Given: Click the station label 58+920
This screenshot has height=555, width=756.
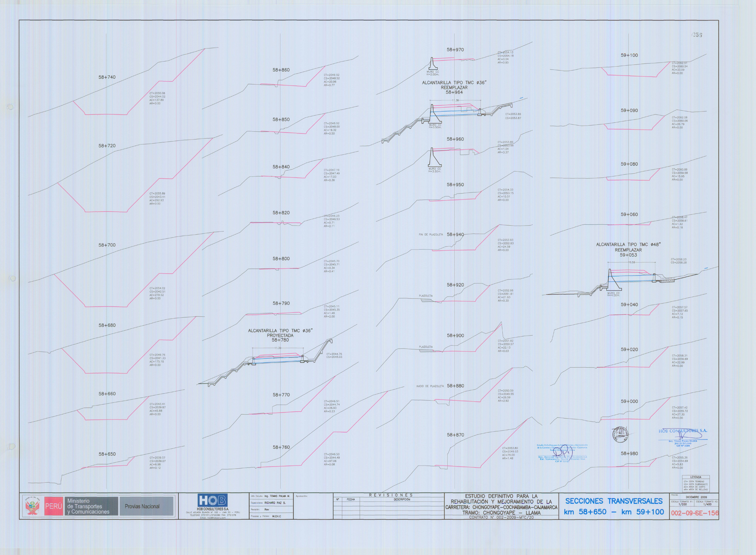Looking at the screenshot, I should click(x=455, y=285).
